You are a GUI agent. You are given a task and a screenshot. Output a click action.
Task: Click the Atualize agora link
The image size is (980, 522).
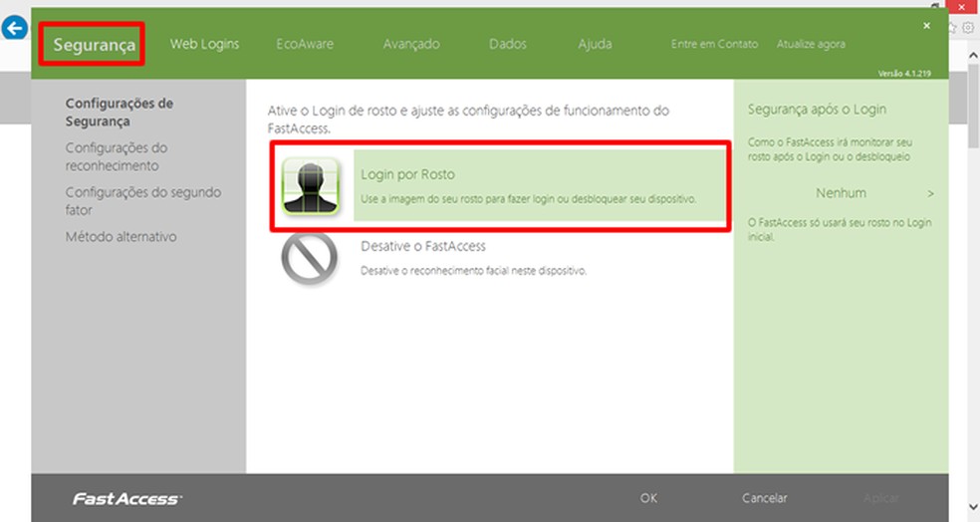pyautogui.click(x=811, y=44)
